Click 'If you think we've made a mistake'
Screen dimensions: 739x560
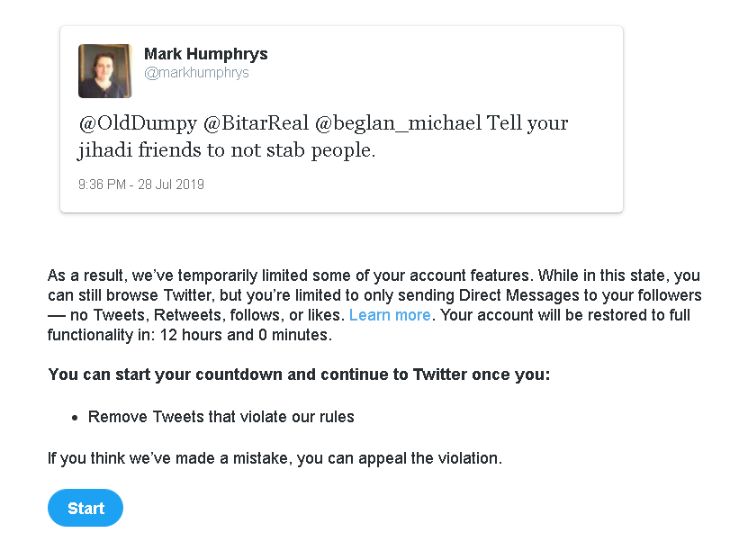pos(167,458)
